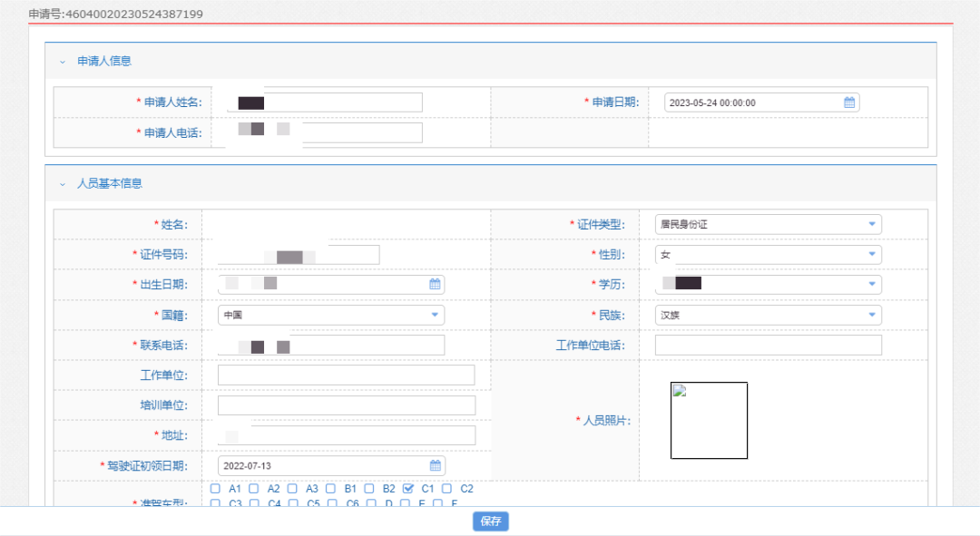Viewport: 980px width, 536px height.
Task: Focus the 培训单位 text field
Action: coord(346,405)
